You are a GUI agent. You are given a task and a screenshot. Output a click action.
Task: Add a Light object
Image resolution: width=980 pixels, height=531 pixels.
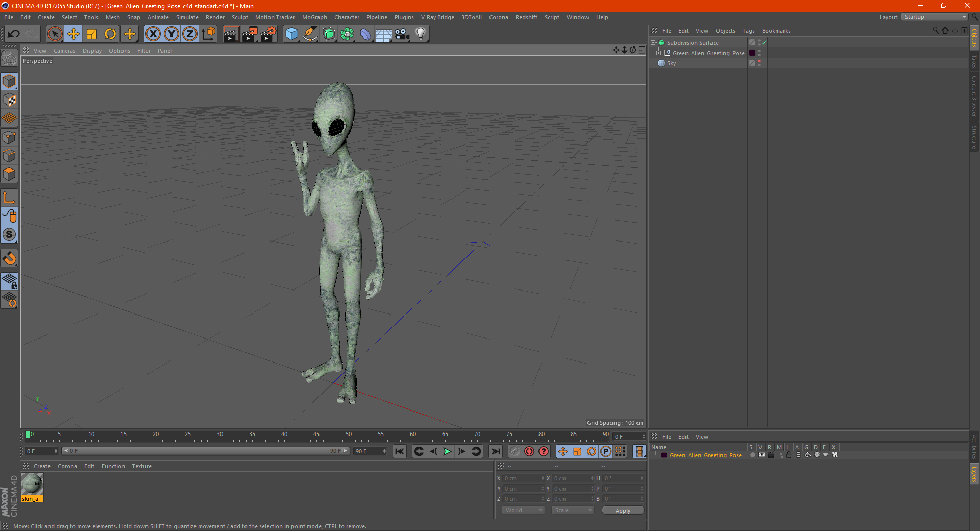tap(421, 34)
